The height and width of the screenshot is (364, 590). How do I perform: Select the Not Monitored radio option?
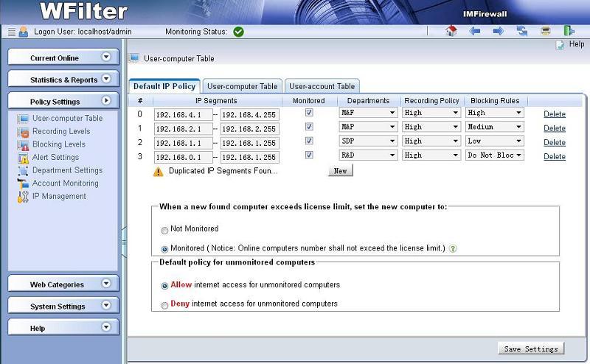pyautogui.click(x=164, y=231)
